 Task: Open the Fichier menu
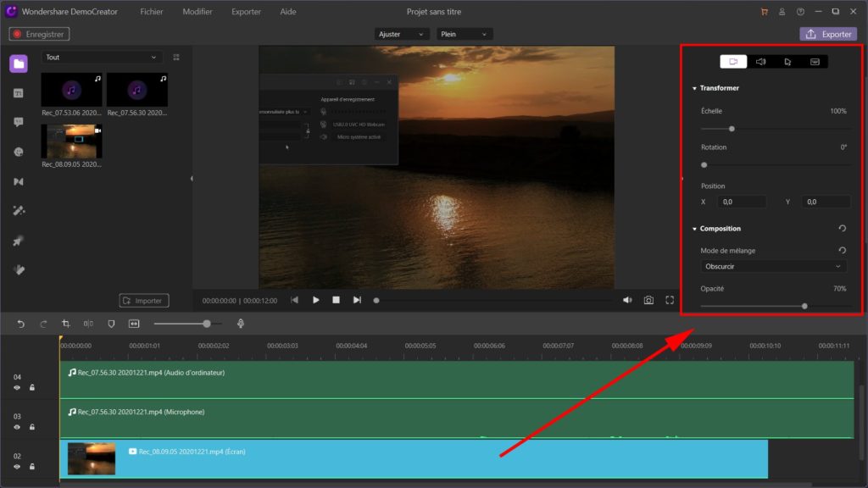[x=152, y=12]
